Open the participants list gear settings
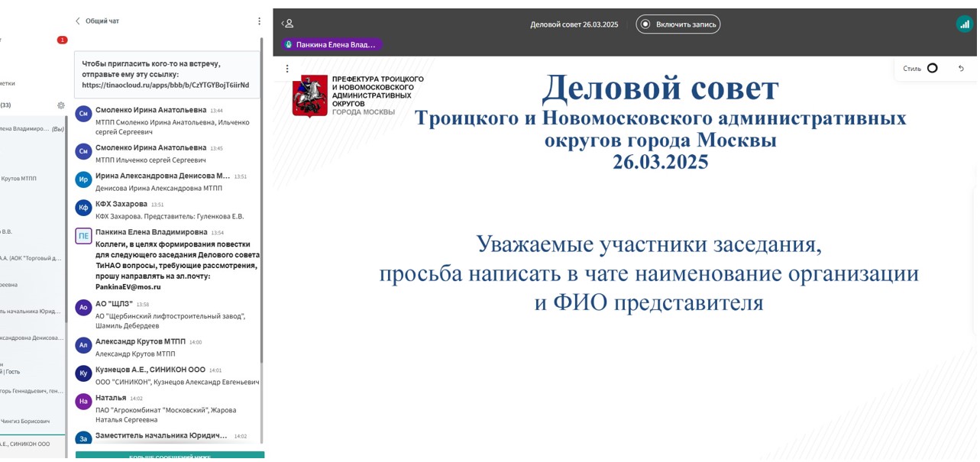The image size is (980, 462). [60, 106]
